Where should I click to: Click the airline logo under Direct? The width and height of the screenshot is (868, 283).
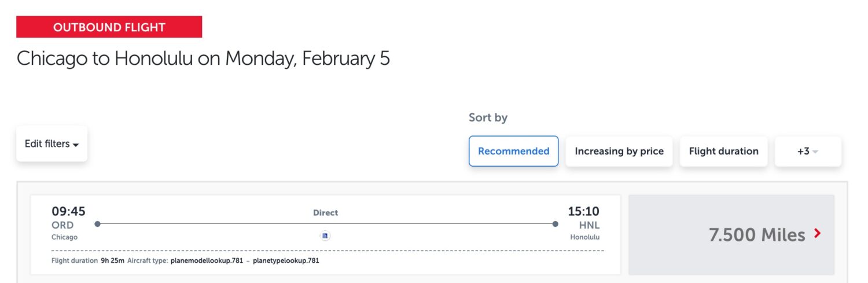pyautogui.click(x=325, y=236)
